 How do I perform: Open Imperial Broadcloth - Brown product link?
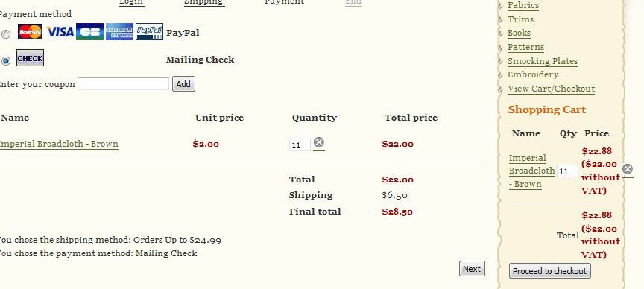click(58, 144)
